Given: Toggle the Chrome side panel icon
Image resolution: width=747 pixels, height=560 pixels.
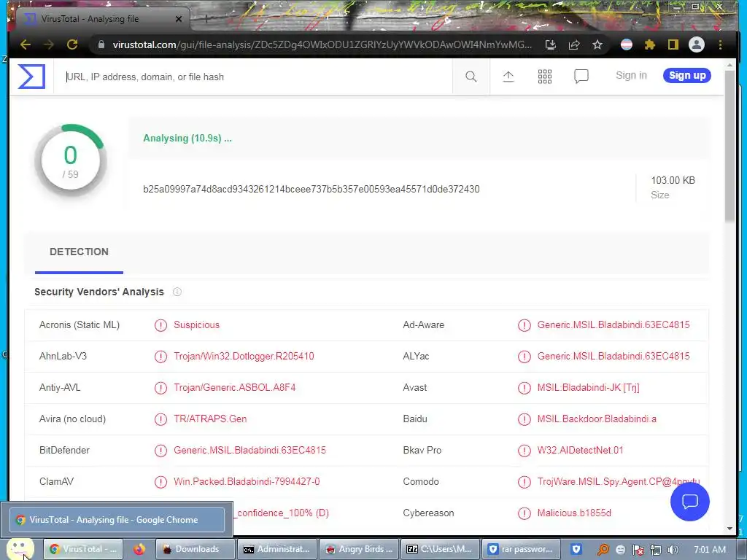Looking at the screenshot, I should [x=673, y=44].
